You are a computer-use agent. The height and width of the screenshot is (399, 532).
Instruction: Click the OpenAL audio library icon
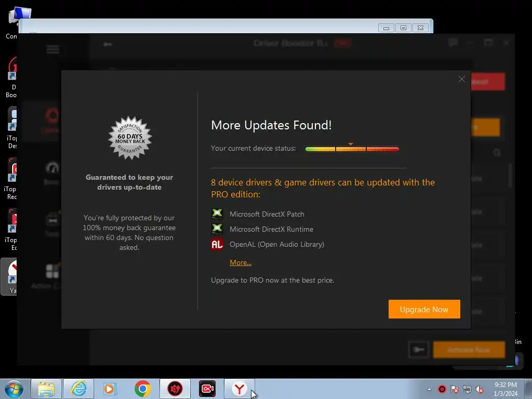point(217,244)
